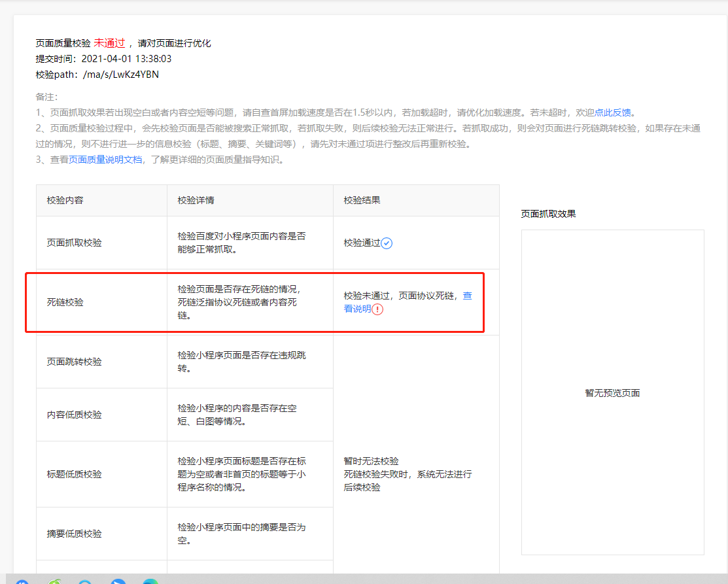This screenshot has height=584, width=728.
Task: Click the 校验详情 column header
Action: (x=196, y=201)
